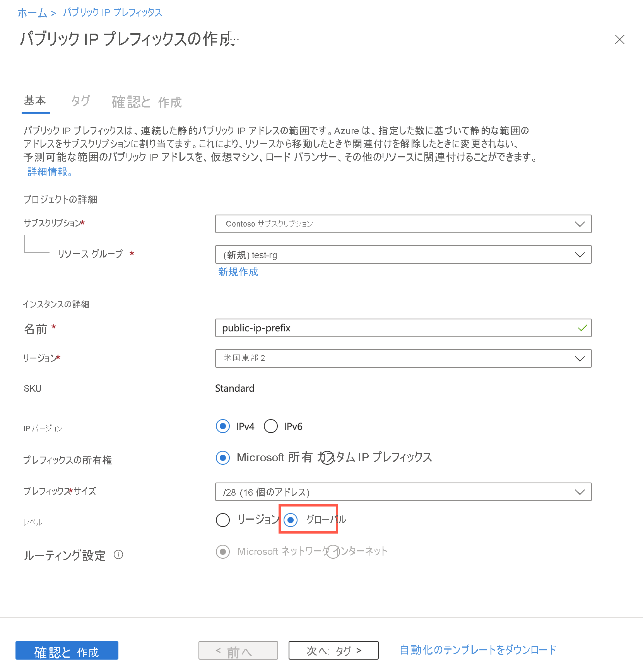Open the リソース グループ dropdown
Screen dimensions: 643x672
[403, 254]
